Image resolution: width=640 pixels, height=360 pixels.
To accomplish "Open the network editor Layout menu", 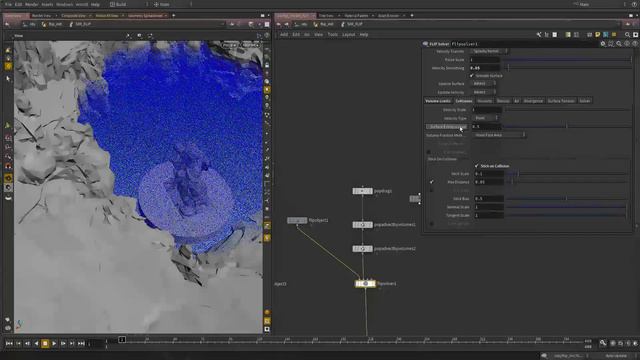I will (x=349, y=35).
